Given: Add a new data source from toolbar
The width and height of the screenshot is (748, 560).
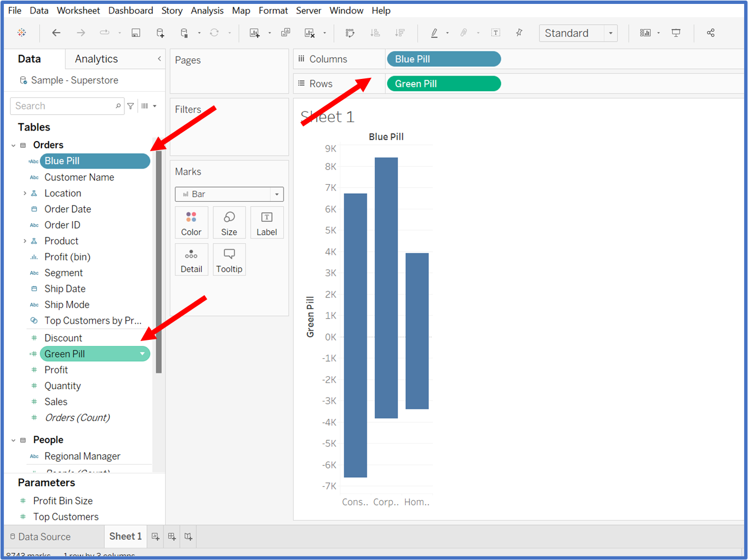Looking at the screenshot, I should click(160, 32).
